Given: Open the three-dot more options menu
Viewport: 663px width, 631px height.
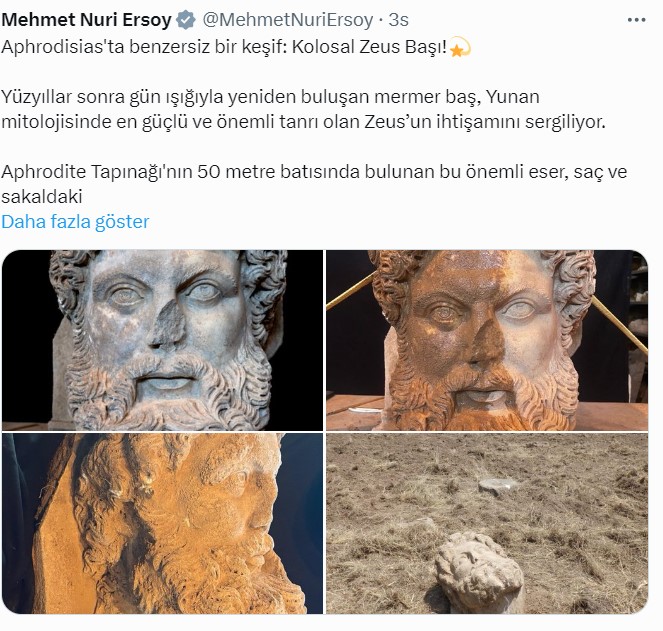Looking at the screenshot, I should coord(636,20).
